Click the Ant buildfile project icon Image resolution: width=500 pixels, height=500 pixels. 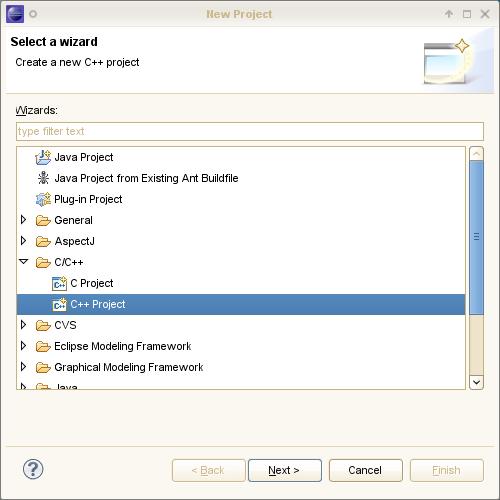[43, 178]
